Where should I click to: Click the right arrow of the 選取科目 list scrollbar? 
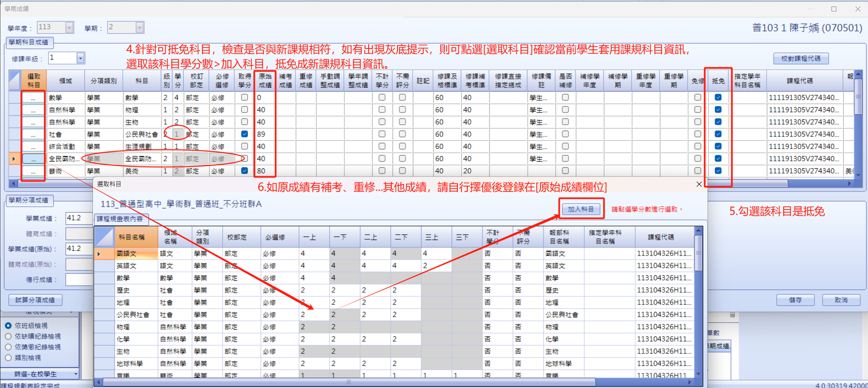coord(689,382)
